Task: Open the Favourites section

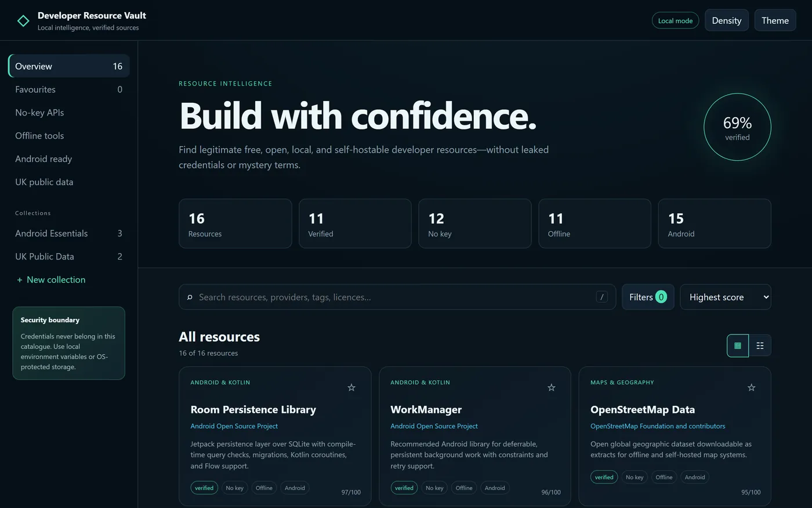Action: pos(68,89)
